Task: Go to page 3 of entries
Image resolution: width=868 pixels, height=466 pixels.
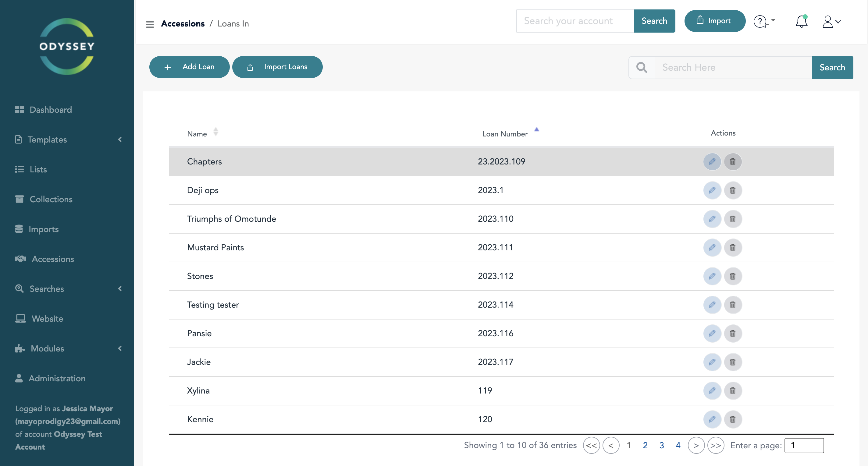Action: [661, 445]
